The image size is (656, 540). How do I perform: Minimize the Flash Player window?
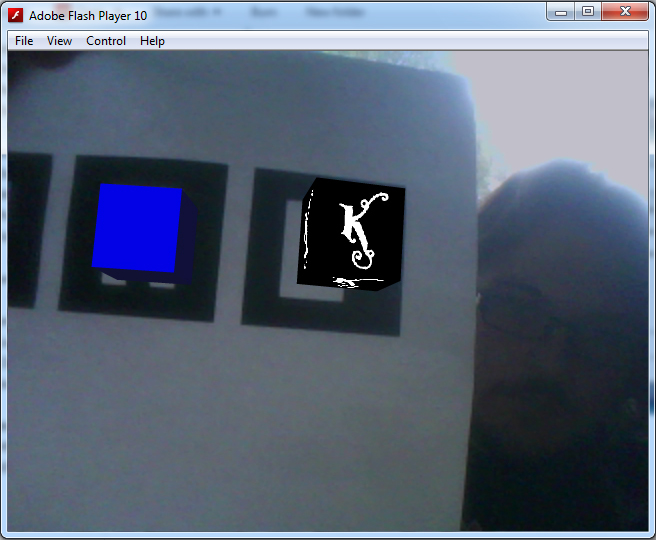pyautogui.click(x=561, y=12)
